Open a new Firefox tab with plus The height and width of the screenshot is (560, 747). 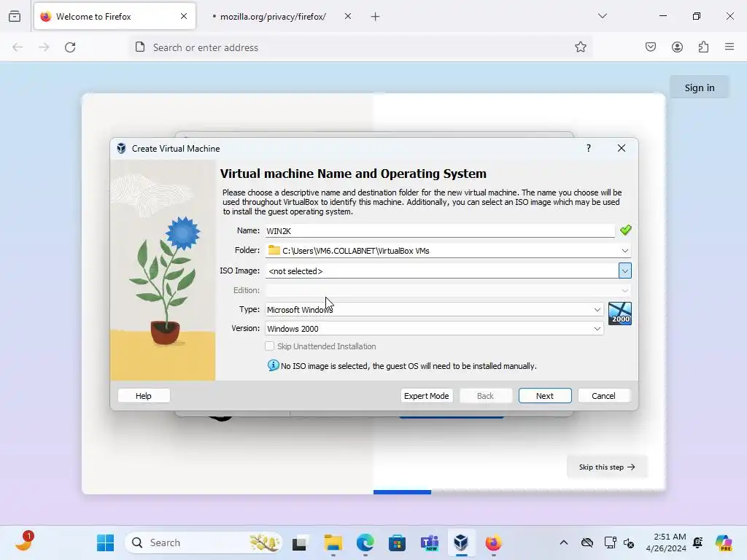tap(376, 17)
